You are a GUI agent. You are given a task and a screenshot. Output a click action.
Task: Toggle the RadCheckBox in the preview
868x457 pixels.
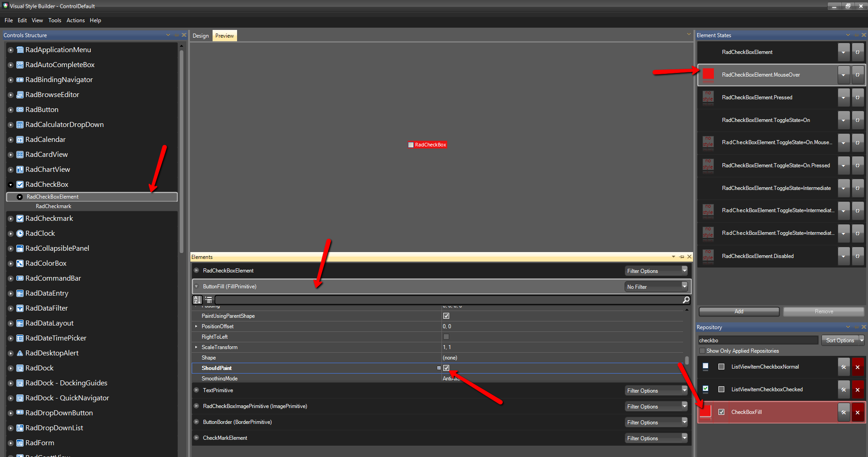coord(411,145)
